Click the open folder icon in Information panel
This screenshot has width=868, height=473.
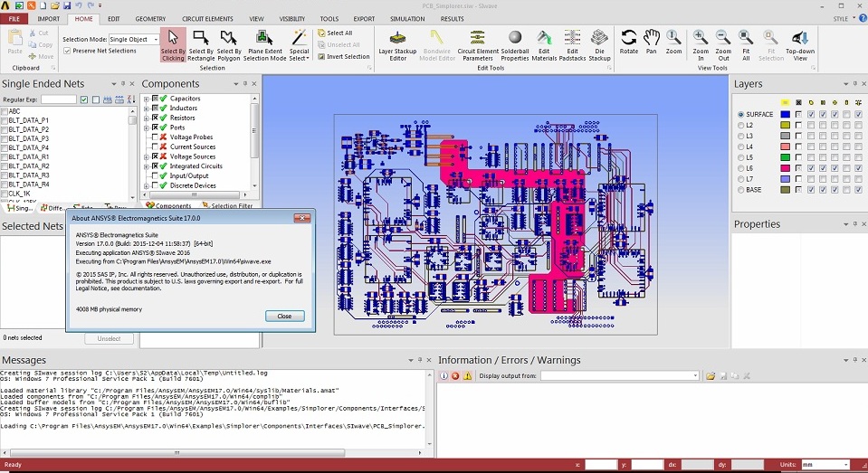pos(711,375)
